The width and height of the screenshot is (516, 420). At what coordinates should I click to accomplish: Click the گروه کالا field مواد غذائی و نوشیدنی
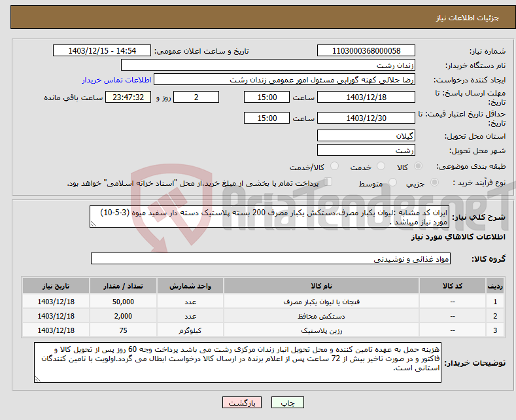271,258
